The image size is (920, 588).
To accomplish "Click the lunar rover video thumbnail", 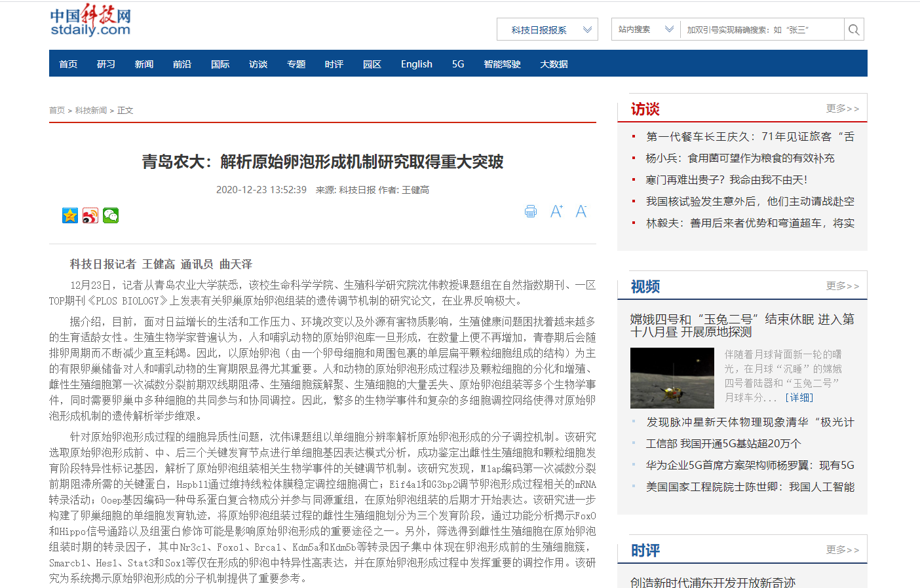I will pos(672,378).
